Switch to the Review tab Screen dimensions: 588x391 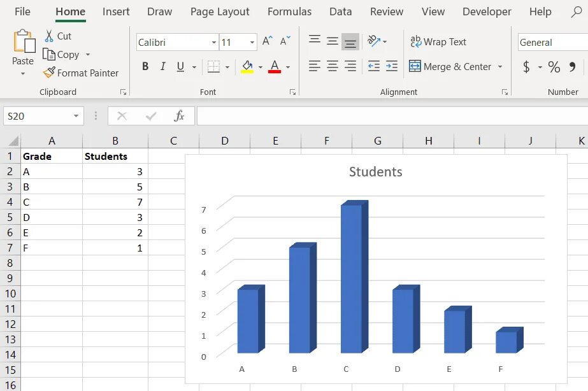click(387, 11)
